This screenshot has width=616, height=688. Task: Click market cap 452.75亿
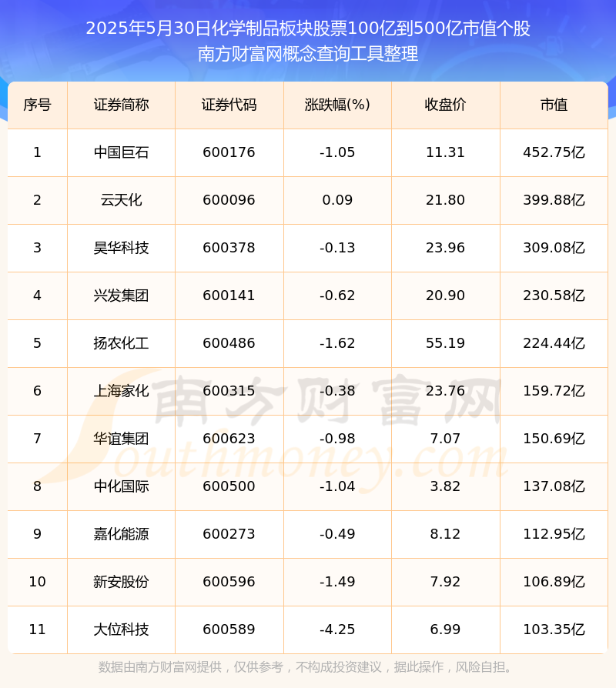click(554, 152)
